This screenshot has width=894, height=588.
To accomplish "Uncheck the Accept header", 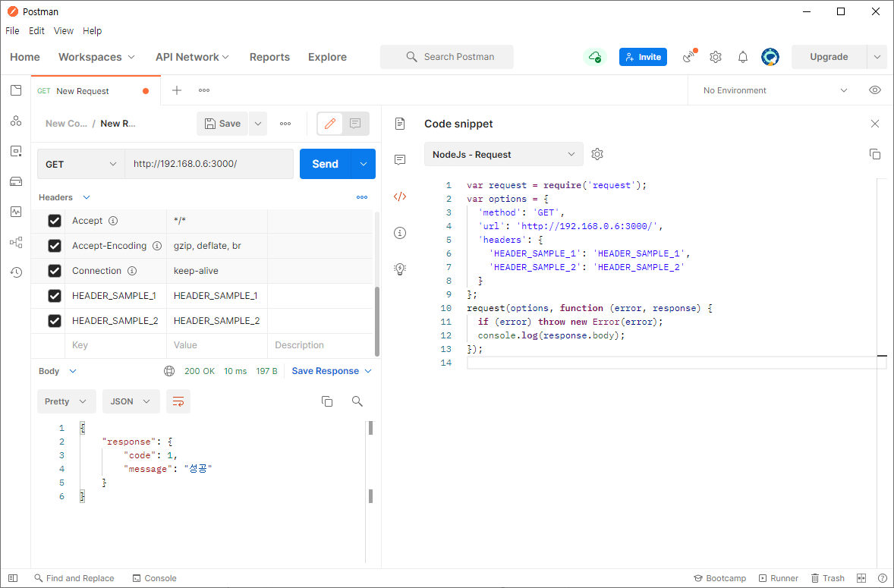I will coord(55,221).
